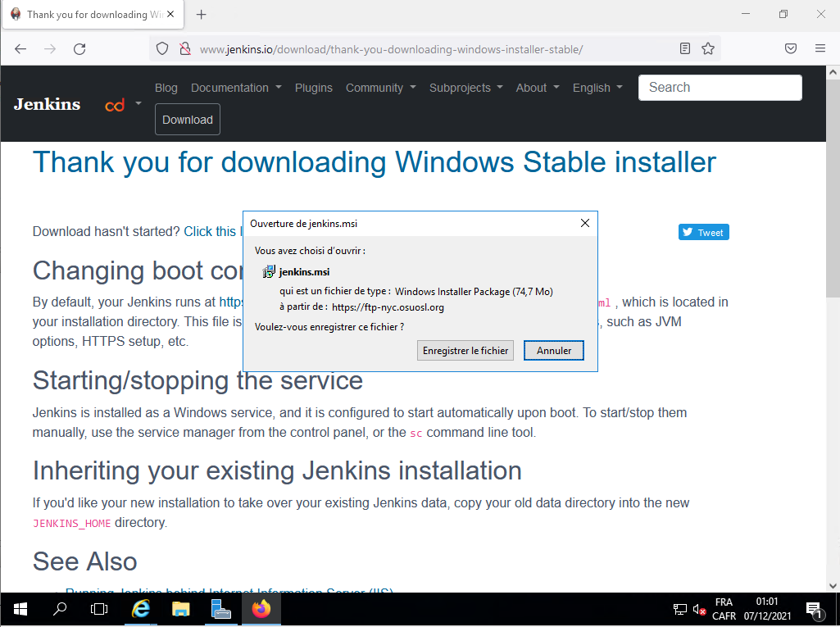Click 'Enregistrer le fichier' button
840x627 pixels.
465,351
